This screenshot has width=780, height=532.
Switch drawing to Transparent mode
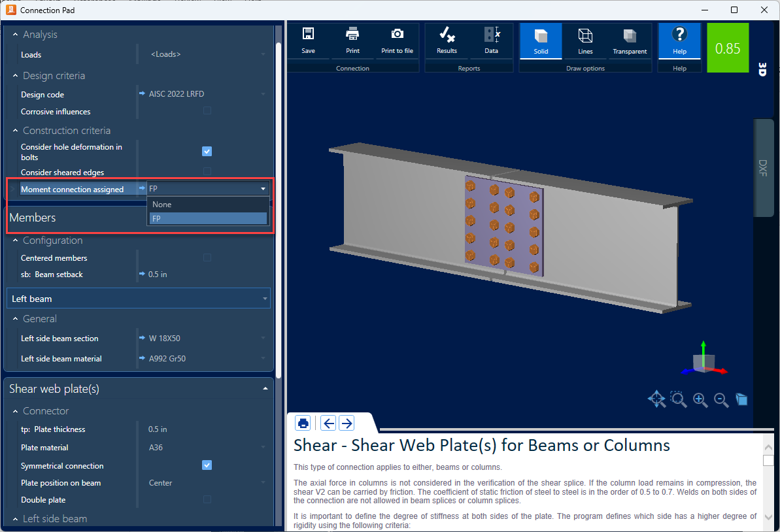(x=630, y=41)
